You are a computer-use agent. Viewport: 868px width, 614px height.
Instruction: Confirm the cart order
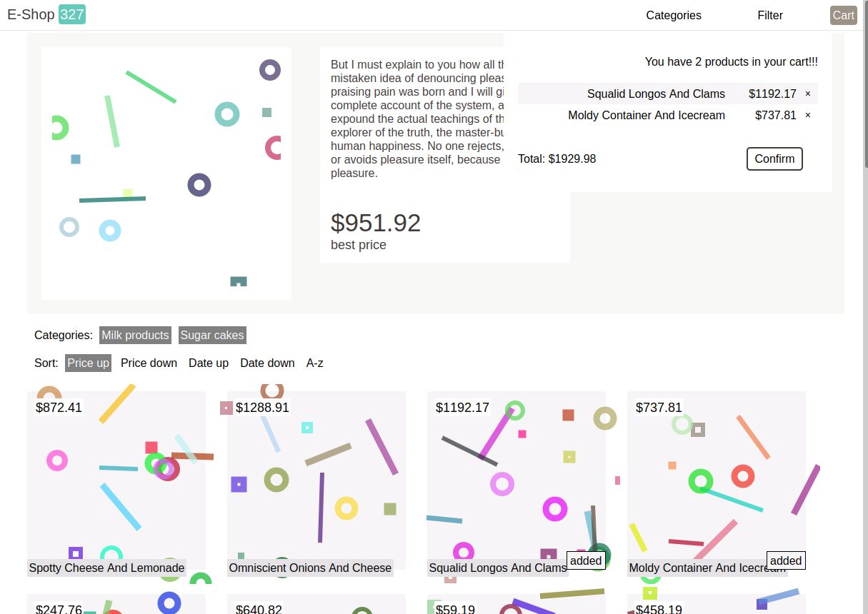pyautogui.click(x=774, y=158)
